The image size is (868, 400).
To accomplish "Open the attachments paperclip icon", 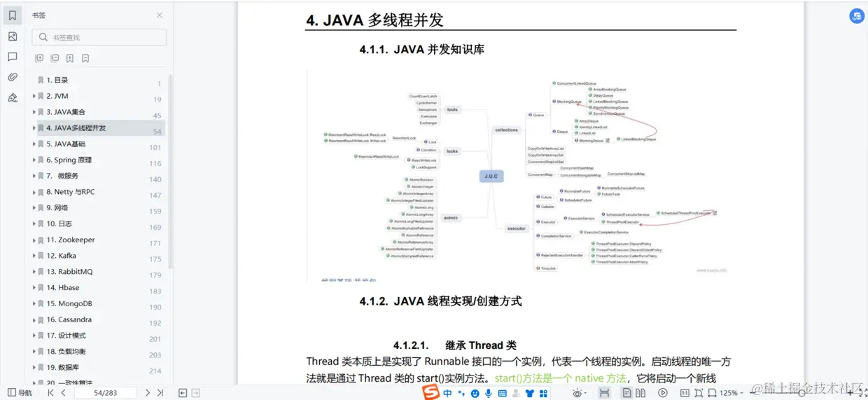I will point(13,77).
